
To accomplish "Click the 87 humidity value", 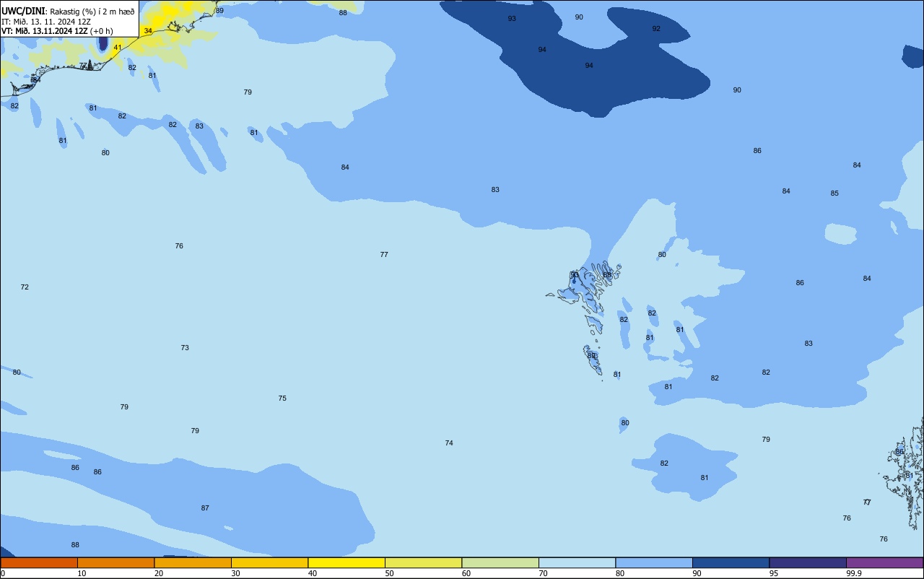I will click(205, 508).
